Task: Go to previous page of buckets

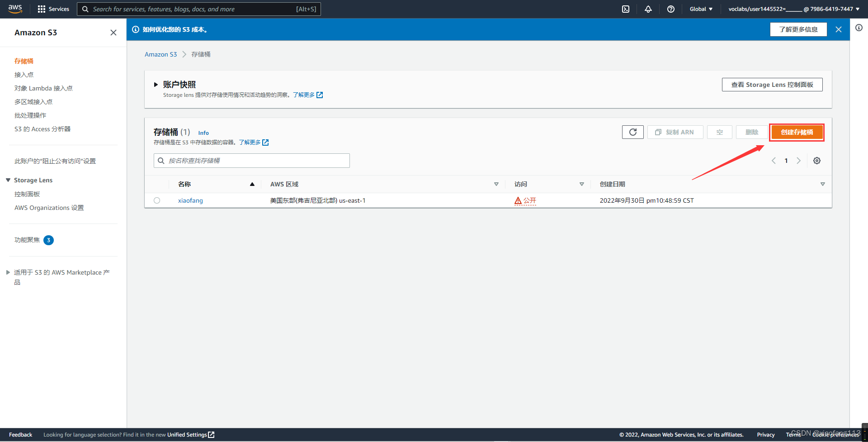Action: coord(774,161)
